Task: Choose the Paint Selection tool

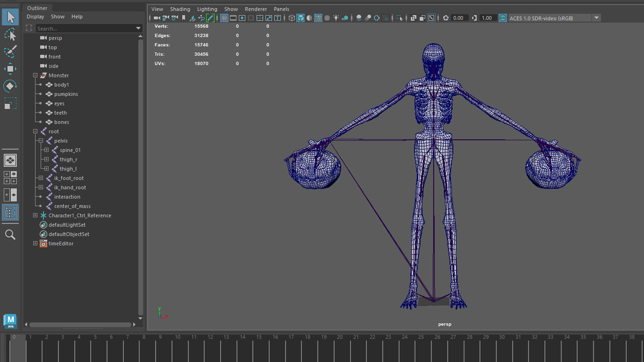Action: tap(10, 52)
